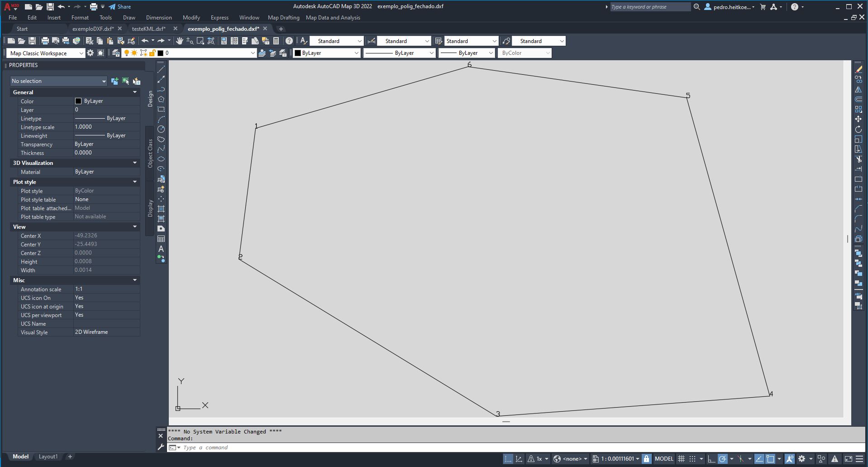Switch to the Layout1 tab

point(48,457)
